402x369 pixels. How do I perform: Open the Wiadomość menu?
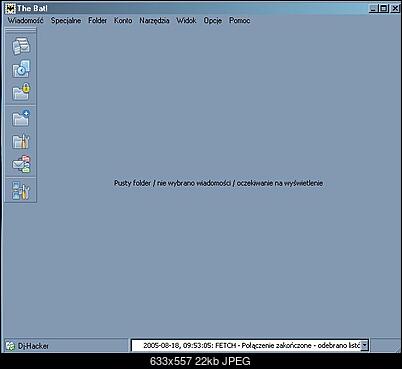coord(26,20)
